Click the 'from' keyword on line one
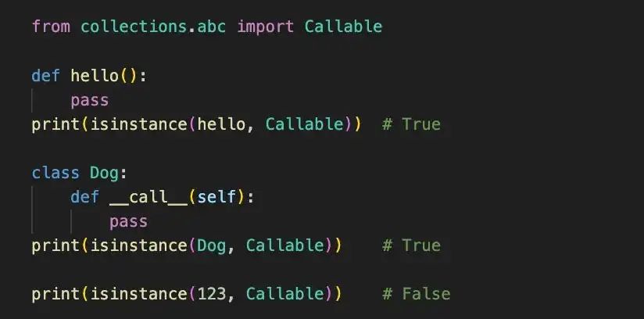This screenshot has width=644, height=319. [51, 27]
